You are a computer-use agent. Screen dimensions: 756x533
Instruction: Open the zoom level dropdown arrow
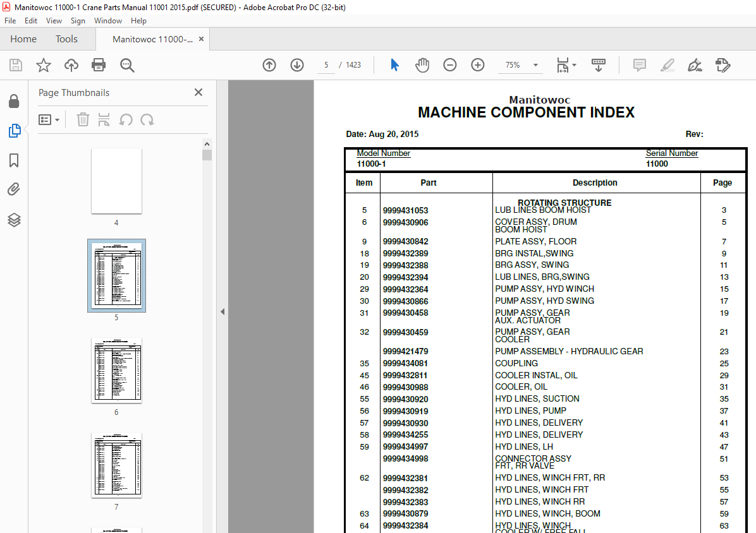coord(535,65)
